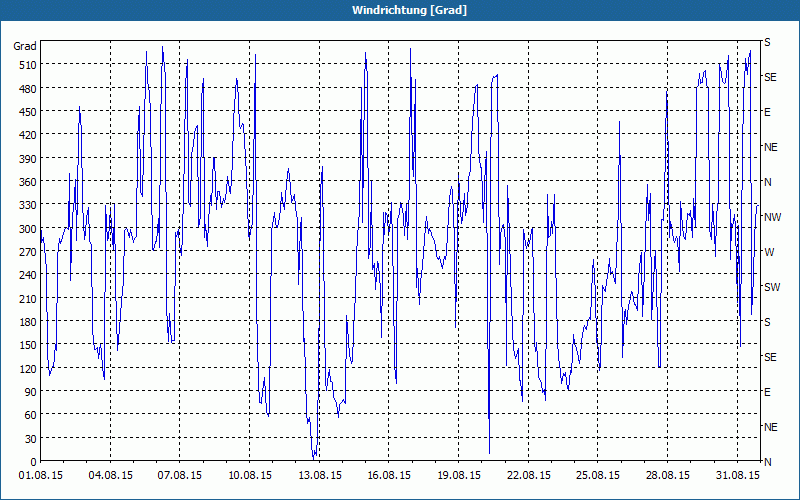Click the "120" degree label

28,369
